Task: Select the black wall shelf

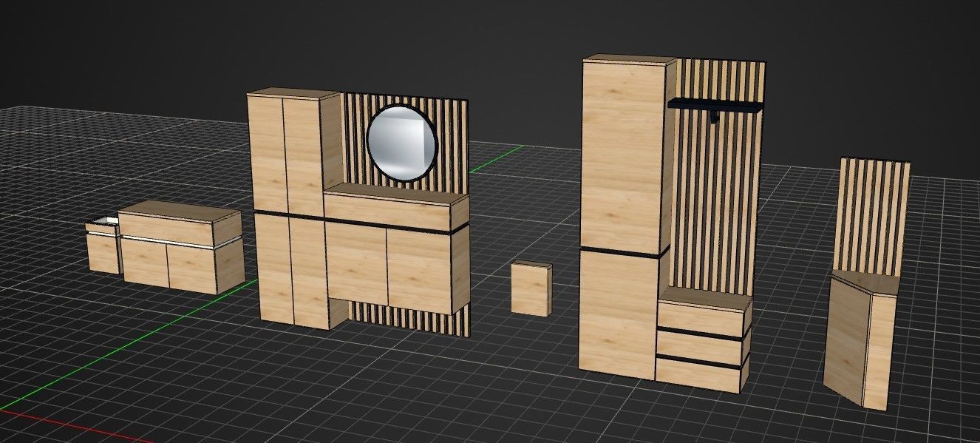Action: point(715,107)
